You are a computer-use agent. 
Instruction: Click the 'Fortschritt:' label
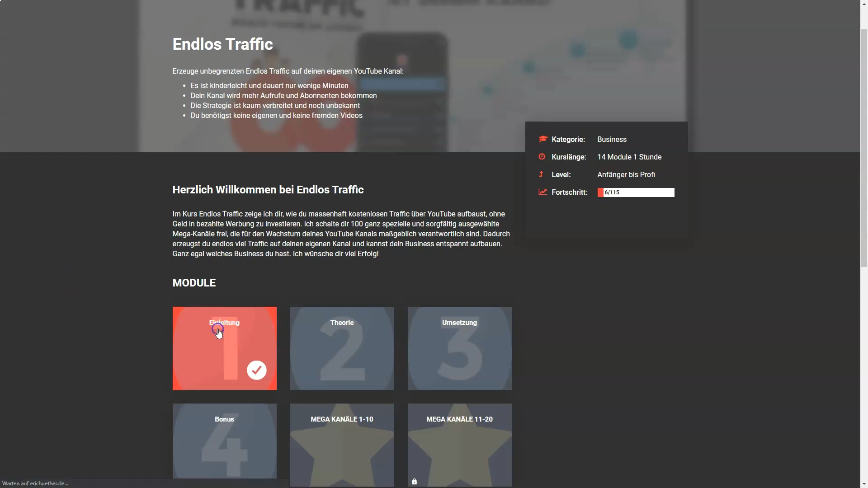coord(569,192)
